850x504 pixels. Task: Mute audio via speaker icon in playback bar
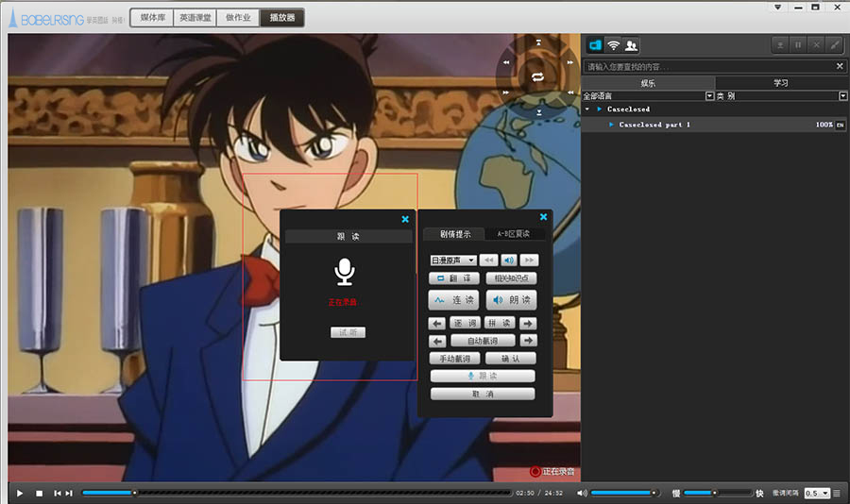coord(582,494)
